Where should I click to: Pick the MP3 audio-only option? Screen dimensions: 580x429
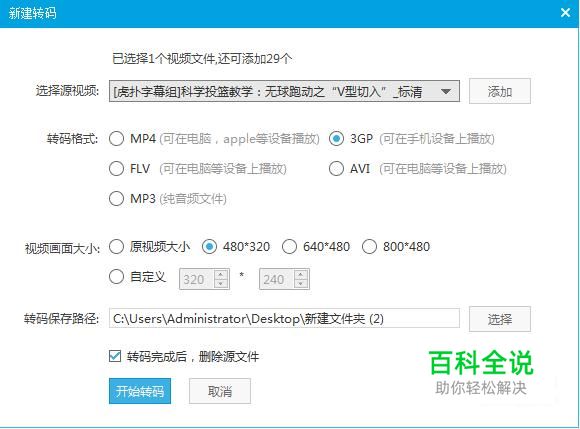click(x=117, y=199)
